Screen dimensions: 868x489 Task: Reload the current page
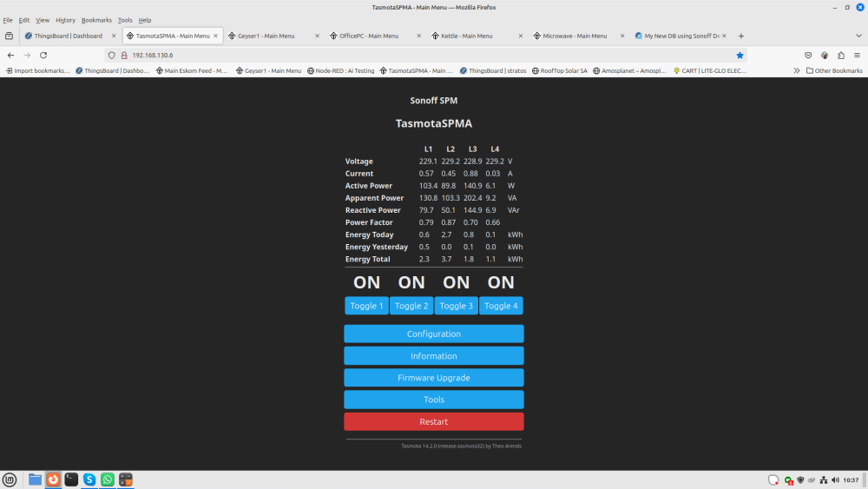point(43,56)
